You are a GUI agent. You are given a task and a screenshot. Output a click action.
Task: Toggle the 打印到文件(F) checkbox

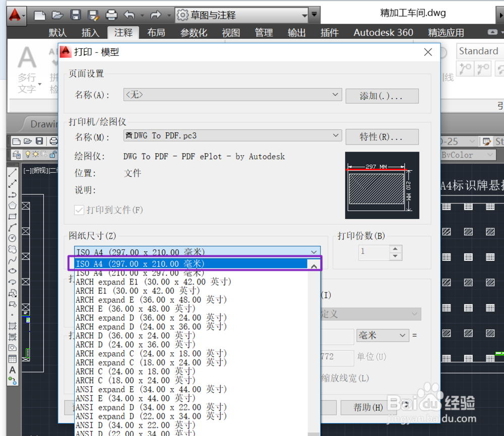click(79, 210)
